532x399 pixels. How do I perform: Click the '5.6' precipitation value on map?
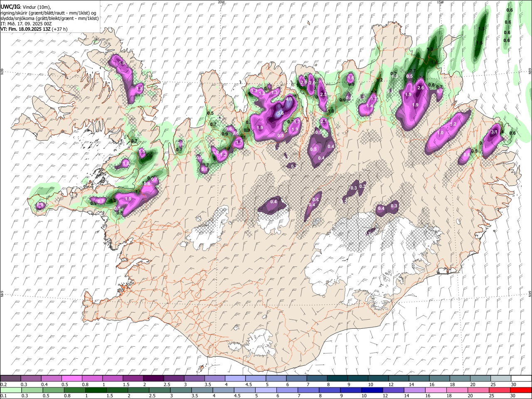coord(280,113)
